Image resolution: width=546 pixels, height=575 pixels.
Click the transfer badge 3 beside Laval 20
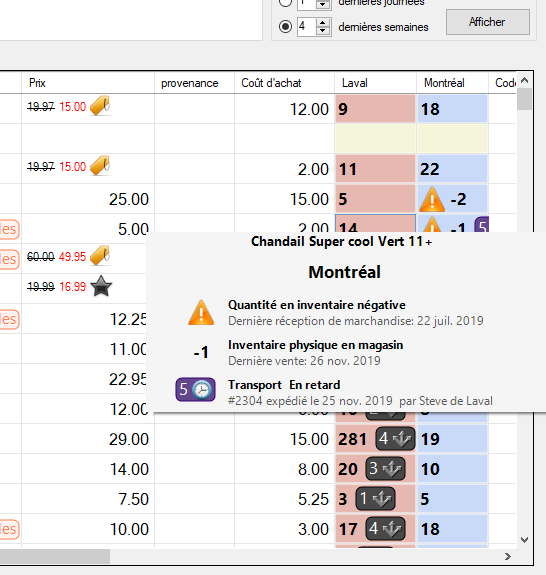(385, 469)
